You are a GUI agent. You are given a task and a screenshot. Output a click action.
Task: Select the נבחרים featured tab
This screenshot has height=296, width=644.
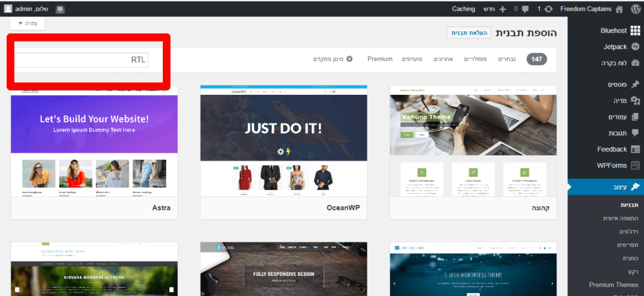(508, 59)
